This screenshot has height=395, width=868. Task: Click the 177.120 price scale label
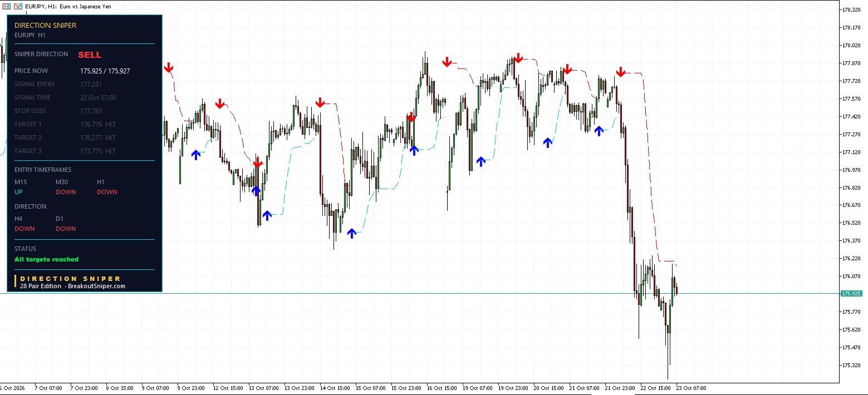[852, 152]
